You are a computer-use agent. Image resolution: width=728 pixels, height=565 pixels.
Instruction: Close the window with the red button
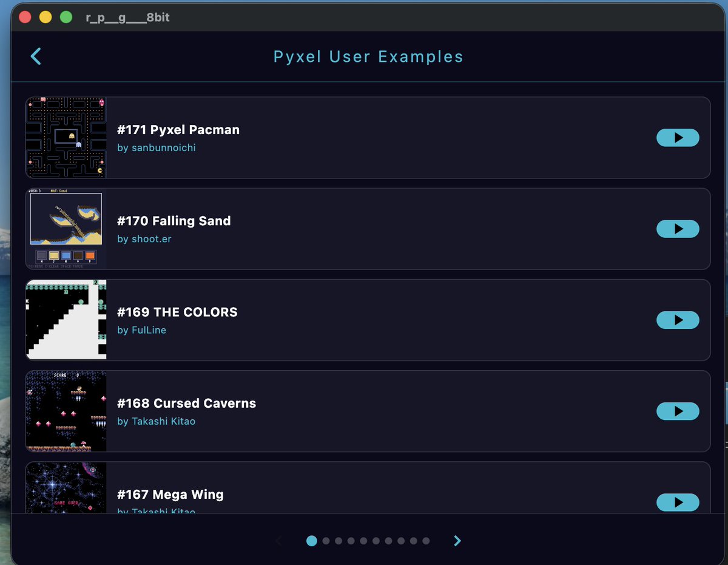25,17
